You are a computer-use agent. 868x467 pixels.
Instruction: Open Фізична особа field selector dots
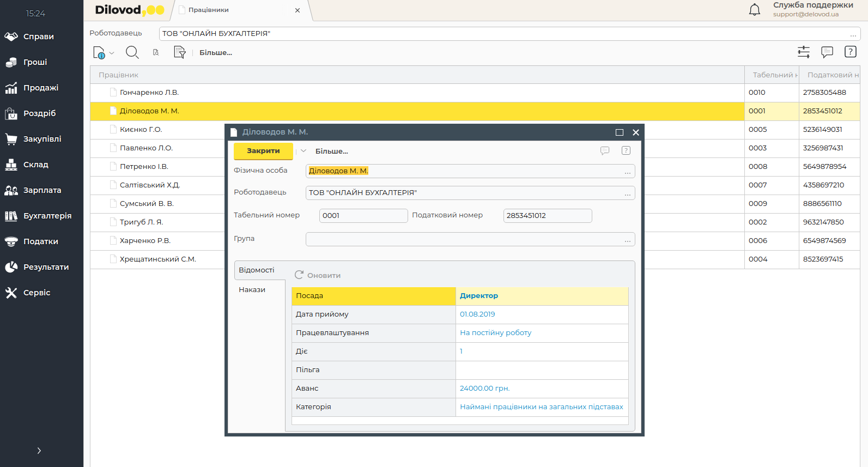pos(628,172)
